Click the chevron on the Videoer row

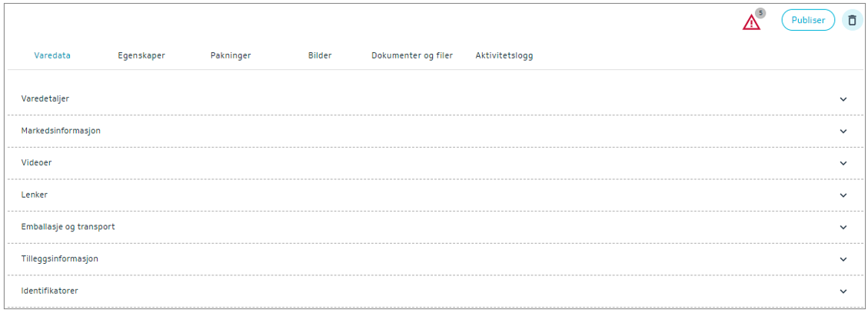843,163
